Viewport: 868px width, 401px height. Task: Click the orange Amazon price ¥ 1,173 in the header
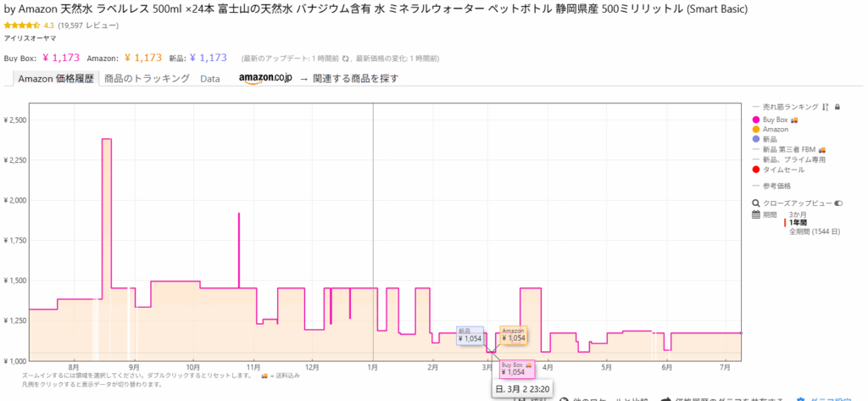pyautogui.click(x=142, y=58)
